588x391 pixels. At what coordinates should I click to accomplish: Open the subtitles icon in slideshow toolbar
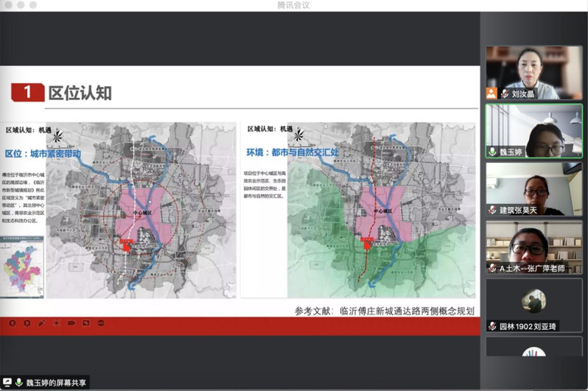pos(86,323)
